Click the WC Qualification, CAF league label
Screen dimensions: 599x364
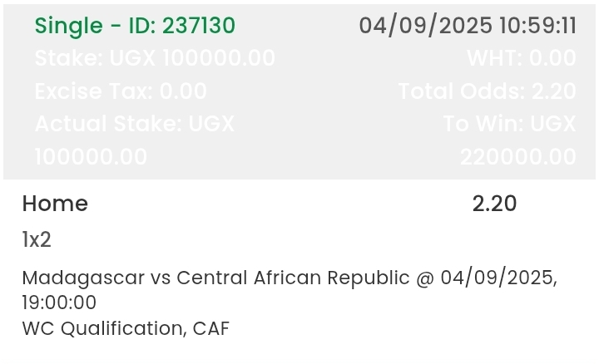tap(126, 328)
